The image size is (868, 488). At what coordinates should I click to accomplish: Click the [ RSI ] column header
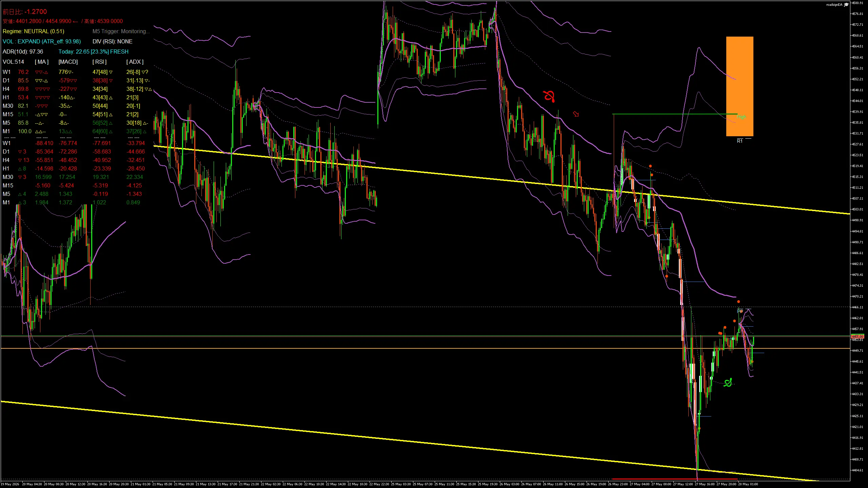coord(99,62)
